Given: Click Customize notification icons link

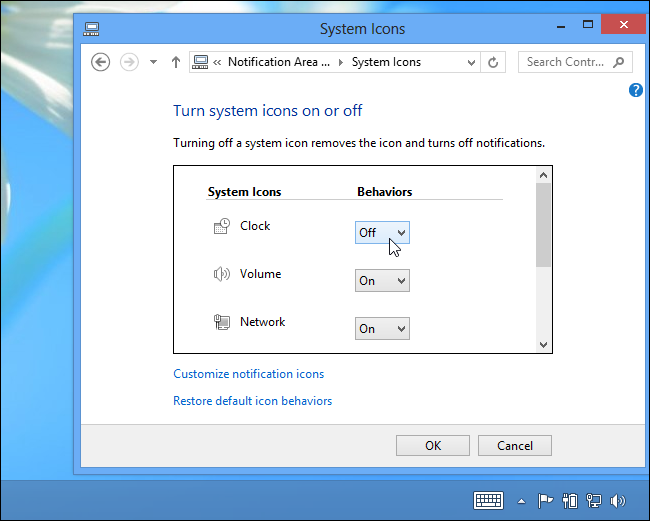Looking at the screenshot, I should pyautogui.click(x=249, y=374).
